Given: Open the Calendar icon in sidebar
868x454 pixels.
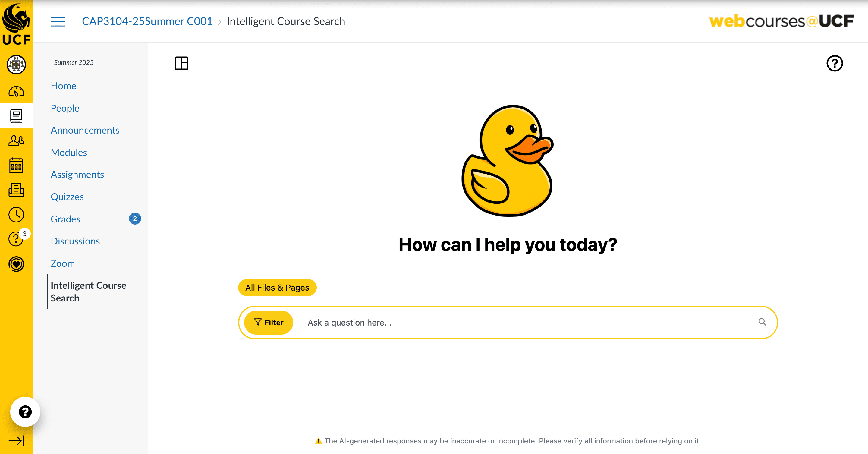Looking at the screenshot, I should (x=16, y=166).
